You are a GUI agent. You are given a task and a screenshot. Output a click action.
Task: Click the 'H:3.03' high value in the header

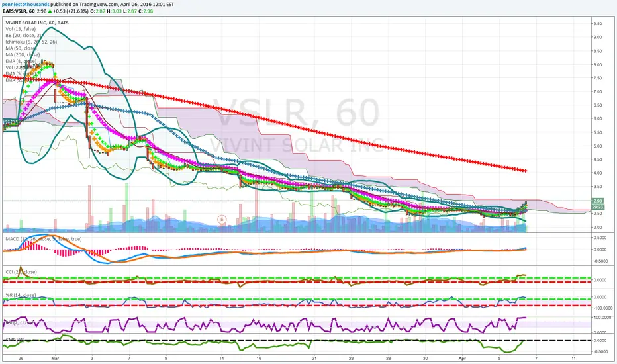click(114, 11)
